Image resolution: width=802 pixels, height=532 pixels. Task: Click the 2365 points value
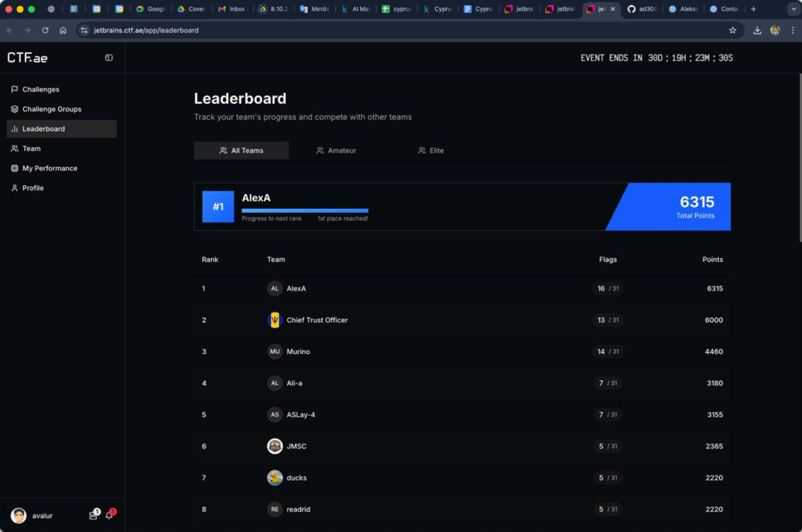[x=714, y=446]
